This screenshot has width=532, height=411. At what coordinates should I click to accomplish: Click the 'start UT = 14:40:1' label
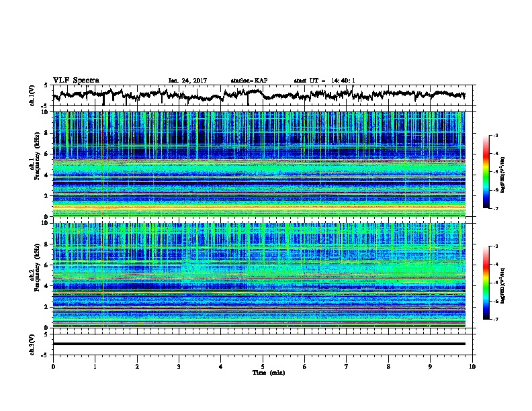[324, 81]
